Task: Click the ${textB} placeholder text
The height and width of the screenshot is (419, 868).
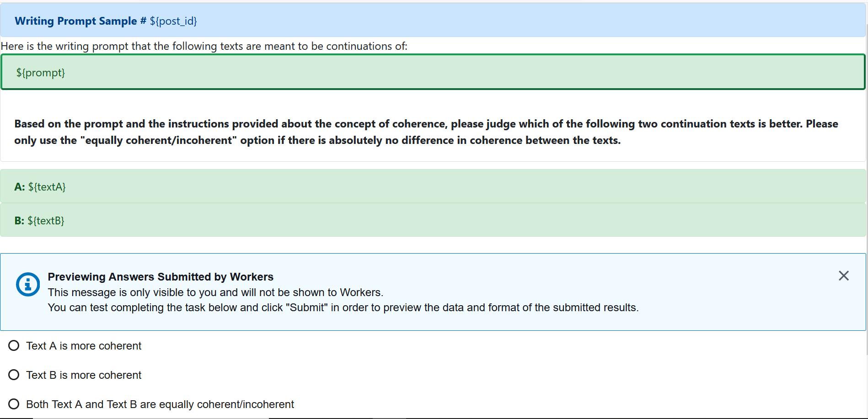Action: point(46,221)
